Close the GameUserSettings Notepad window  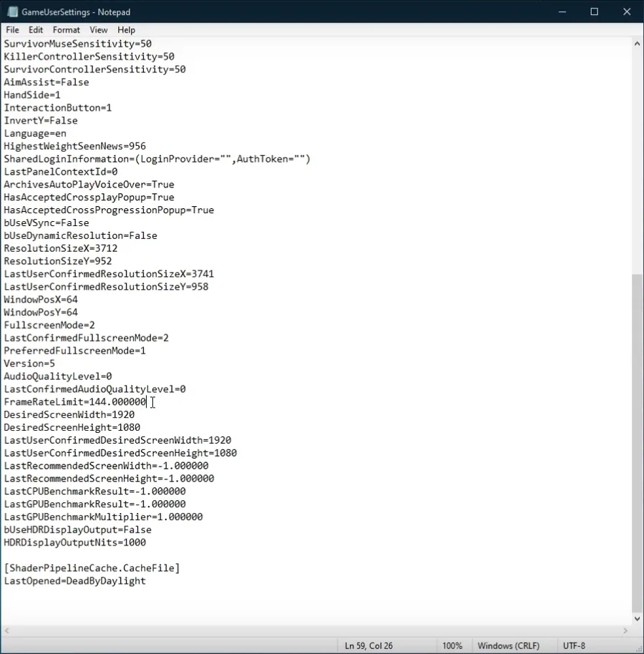pos(627,11)
